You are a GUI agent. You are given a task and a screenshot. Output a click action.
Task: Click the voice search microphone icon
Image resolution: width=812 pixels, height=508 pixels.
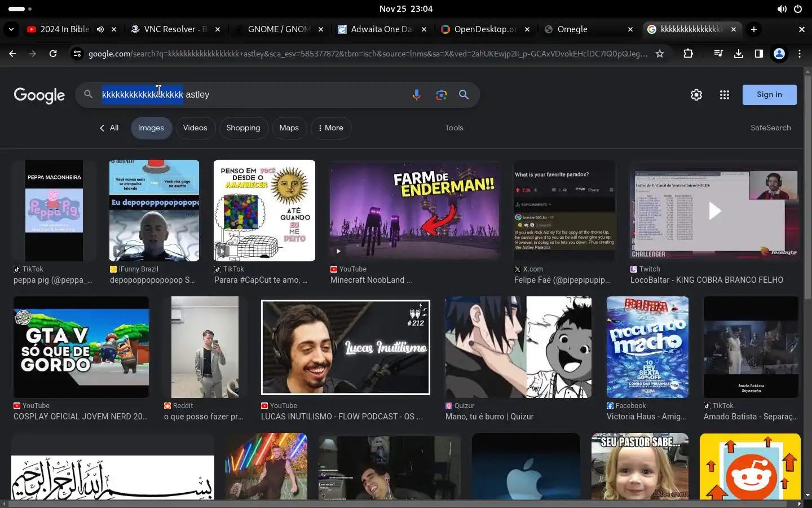416,95
